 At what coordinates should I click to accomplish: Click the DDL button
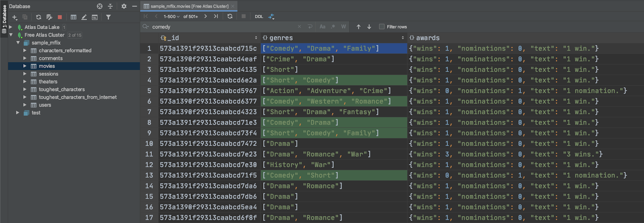(x=259, y=16)
